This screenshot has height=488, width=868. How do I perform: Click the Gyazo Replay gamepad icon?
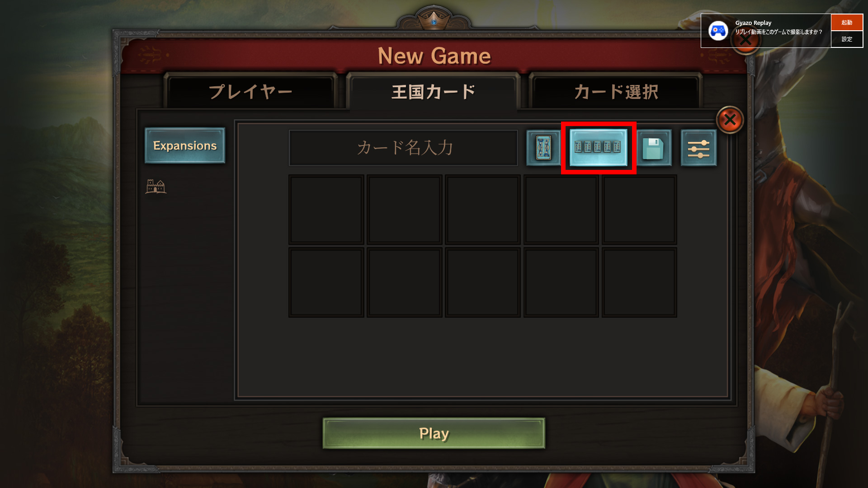(718, 31)
